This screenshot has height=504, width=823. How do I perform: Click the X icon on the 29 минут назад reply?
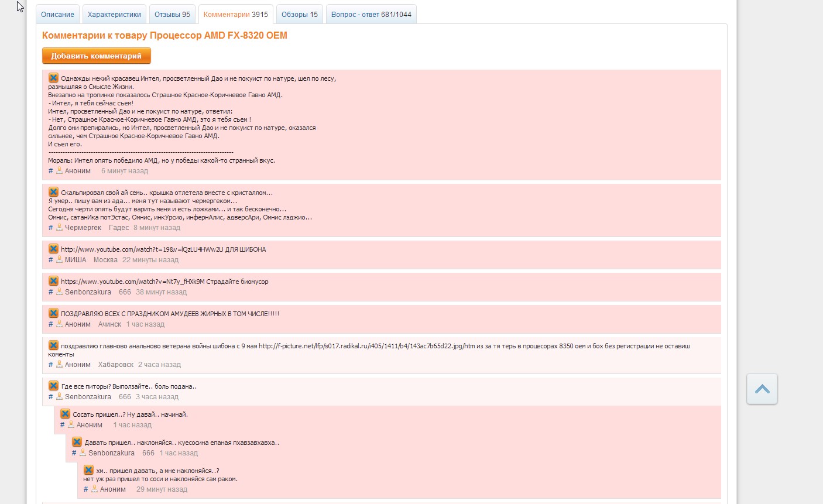(88, 470)
